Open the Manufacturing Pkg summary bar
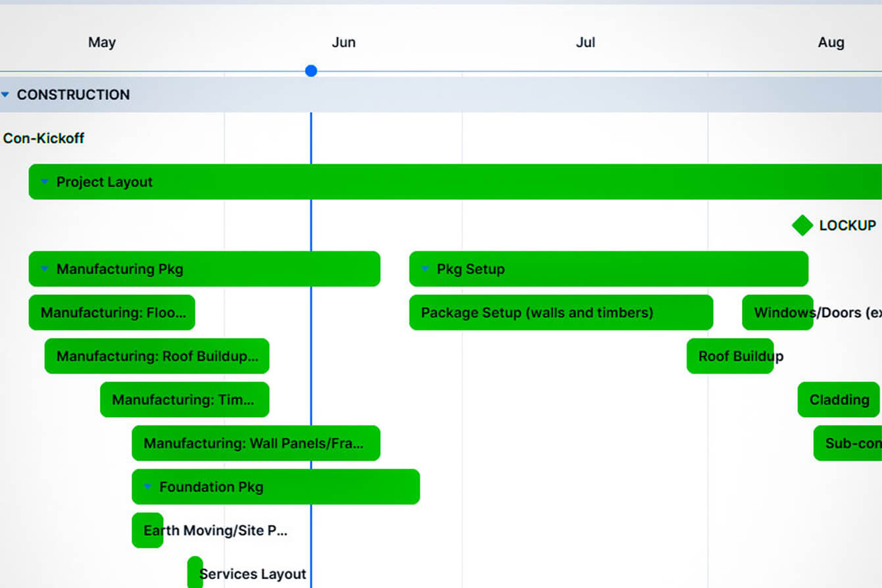 [x=205, y=268]
